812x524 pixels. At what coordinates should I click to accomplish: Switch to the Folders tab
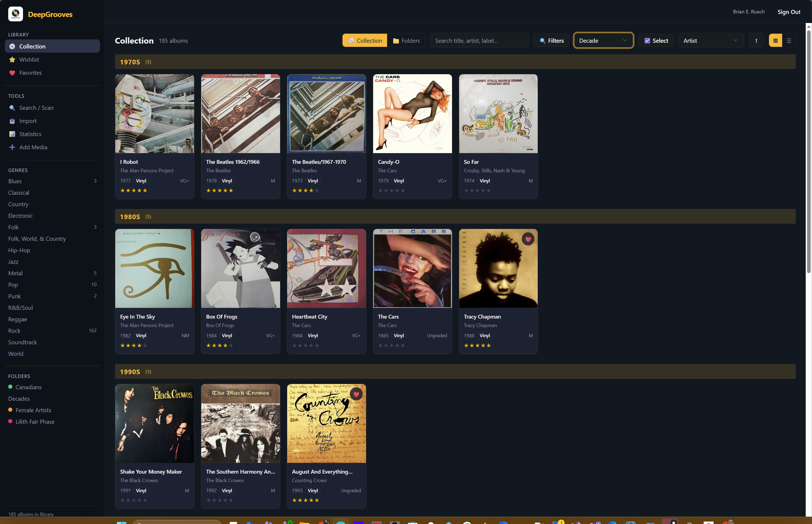[x=407, y=40]
